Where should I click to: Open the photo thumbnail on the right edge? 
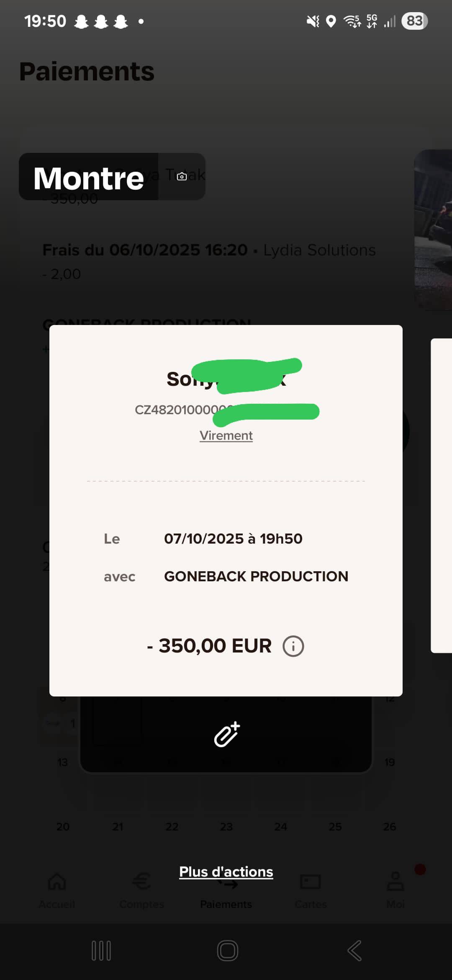pos(434,230)
